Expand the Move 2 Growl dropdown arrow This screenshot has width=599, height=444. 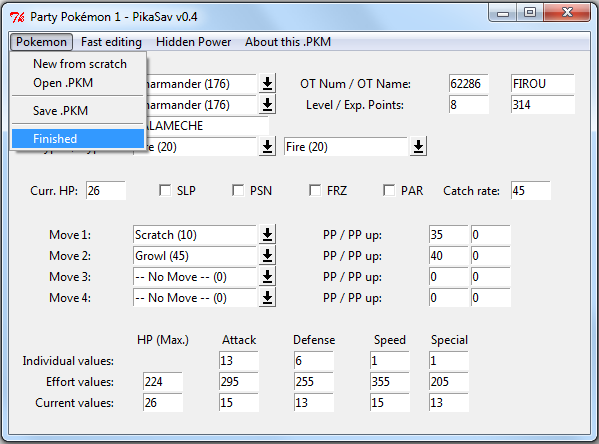267,256
